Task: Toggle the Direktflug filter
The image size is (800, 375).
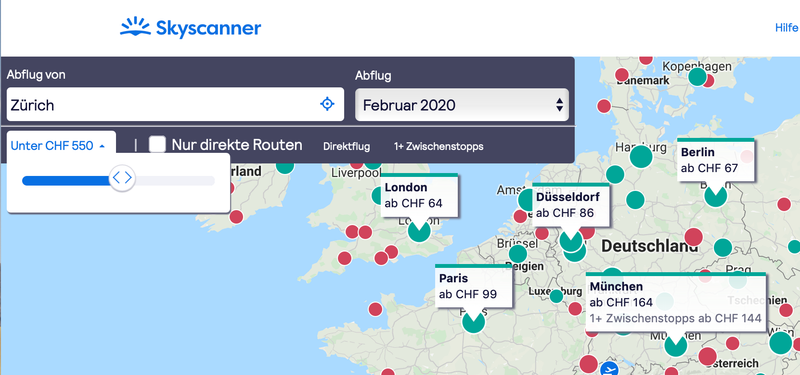Action: [x=346, y=147]
